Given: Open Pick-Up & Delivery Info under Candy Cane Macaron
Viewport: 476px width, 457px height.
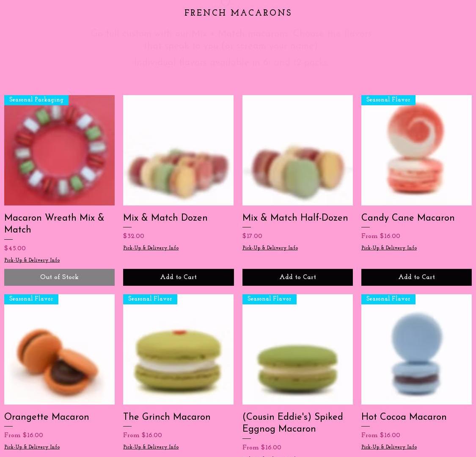Looking at the screenshot, I should pos(389,248).
